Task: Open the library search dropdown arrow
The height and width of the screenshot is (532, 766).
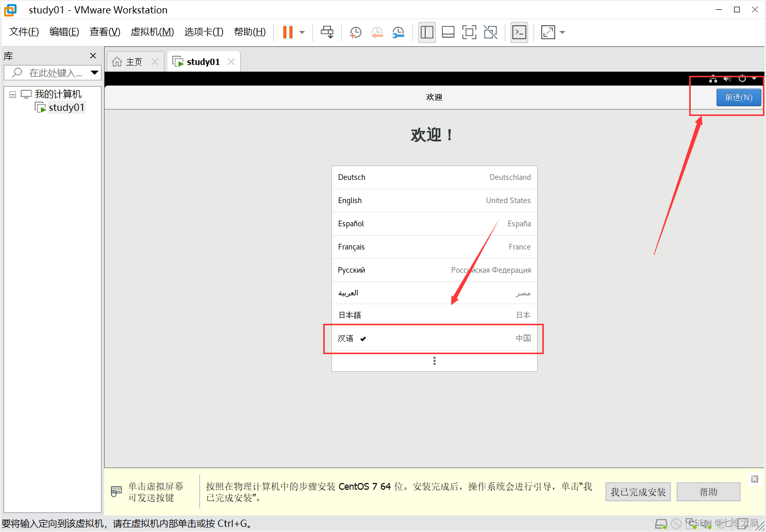Action: 95,73
